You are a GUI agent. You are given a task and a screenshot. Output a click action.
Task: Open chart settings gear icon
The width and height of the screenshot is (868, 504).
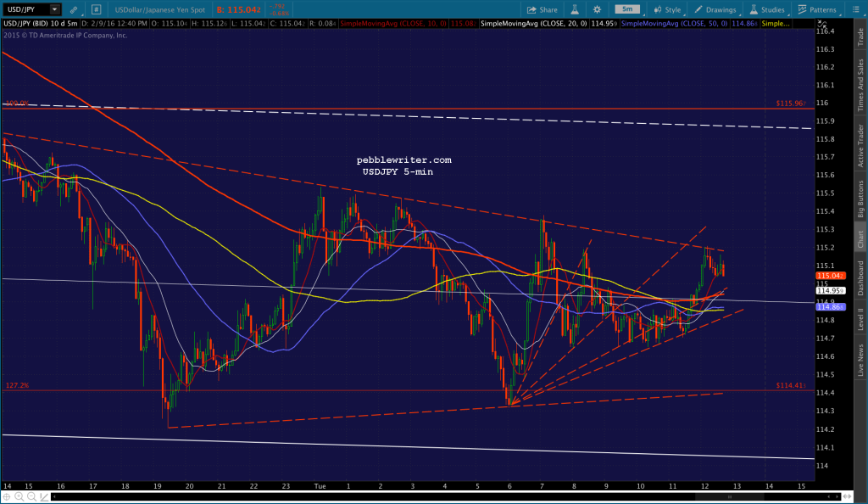click(x=597, y=9)
